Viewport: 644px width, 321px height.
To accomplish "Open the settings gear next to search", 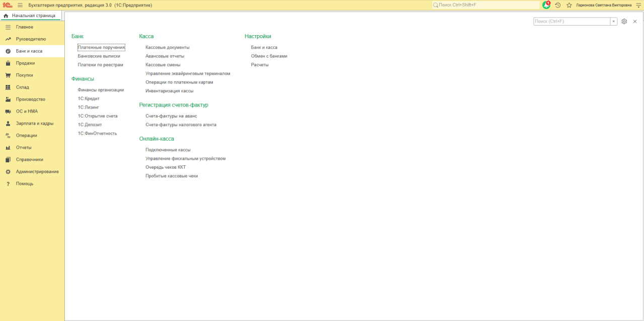I will [x=624, y=22].
